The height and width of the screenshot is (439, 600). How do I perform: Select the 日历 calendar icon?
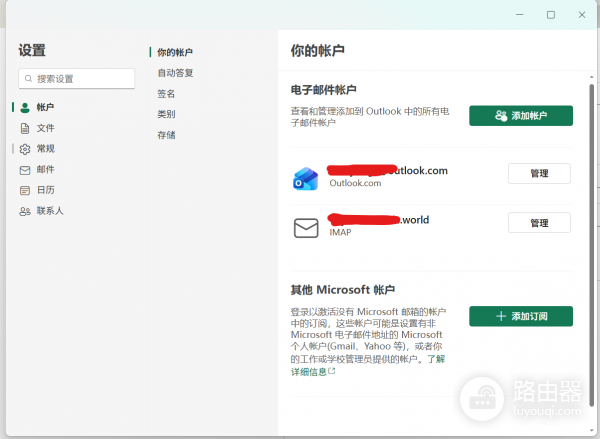tap(25, 190)
